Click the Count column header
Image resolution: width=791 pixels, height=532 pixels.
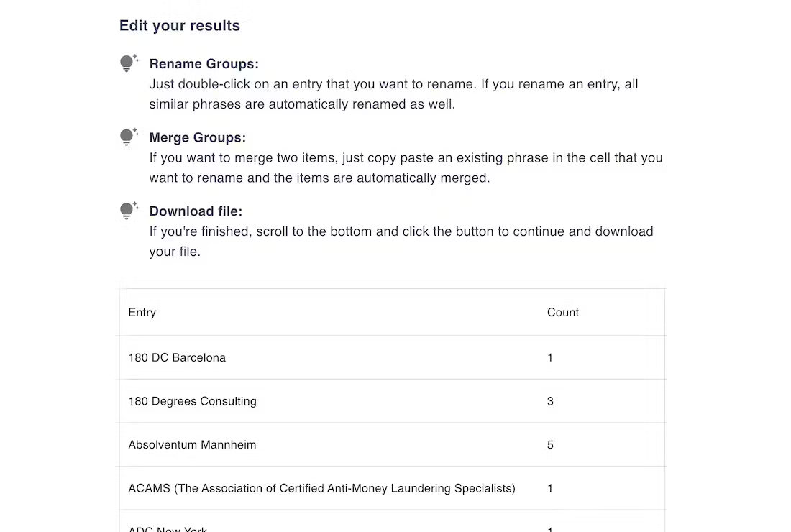[x=563, y=313]
